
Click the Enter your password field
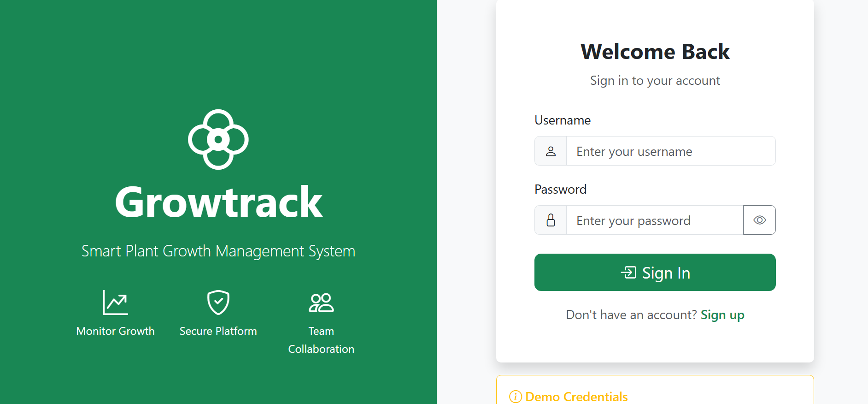[x=654, y=220]
